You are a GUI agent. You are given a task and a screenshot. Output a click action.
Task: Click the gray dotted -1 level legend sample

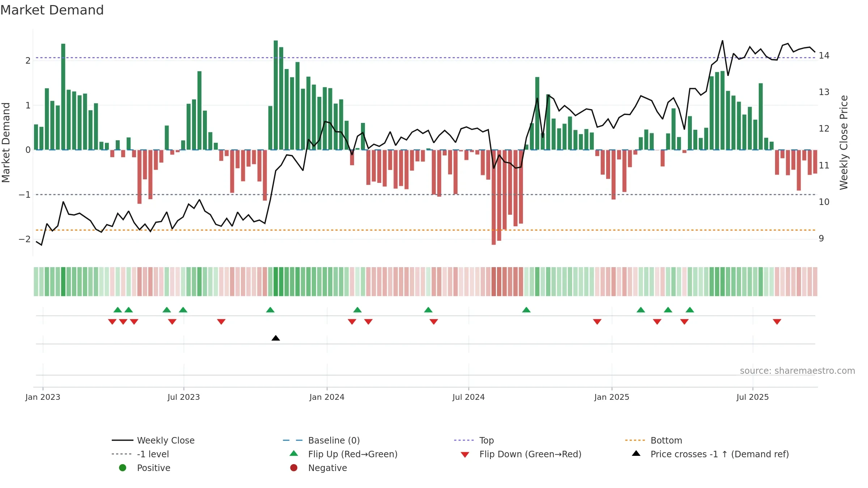[122, 454]
